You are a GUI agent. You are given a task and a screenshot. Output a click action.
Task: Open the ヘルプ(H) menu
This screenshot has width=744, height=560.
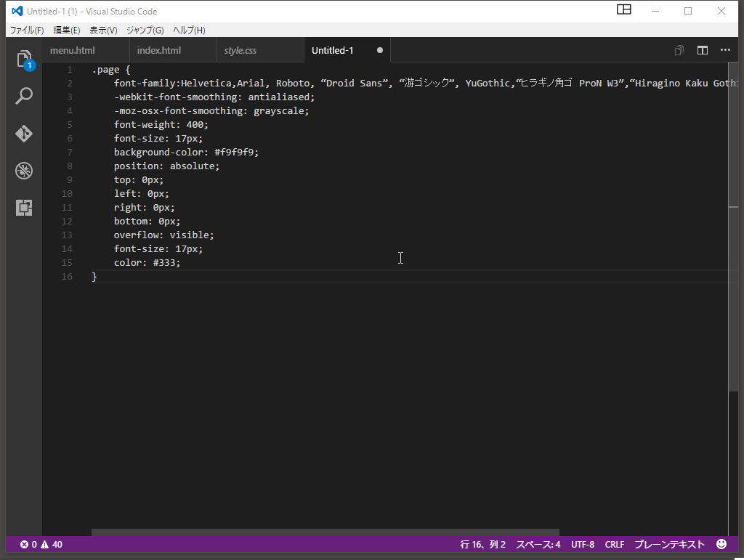tap(189, 31)
